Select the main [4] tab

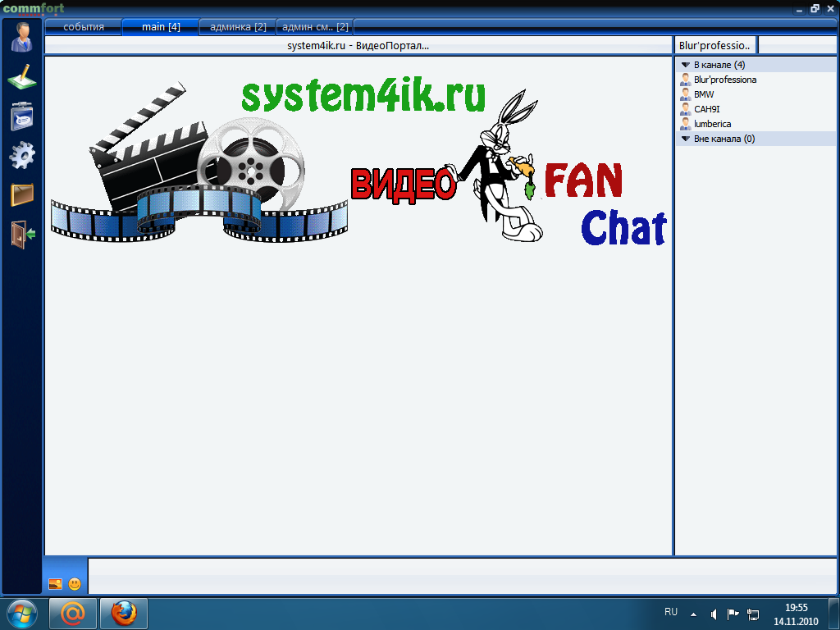point(161,27)
